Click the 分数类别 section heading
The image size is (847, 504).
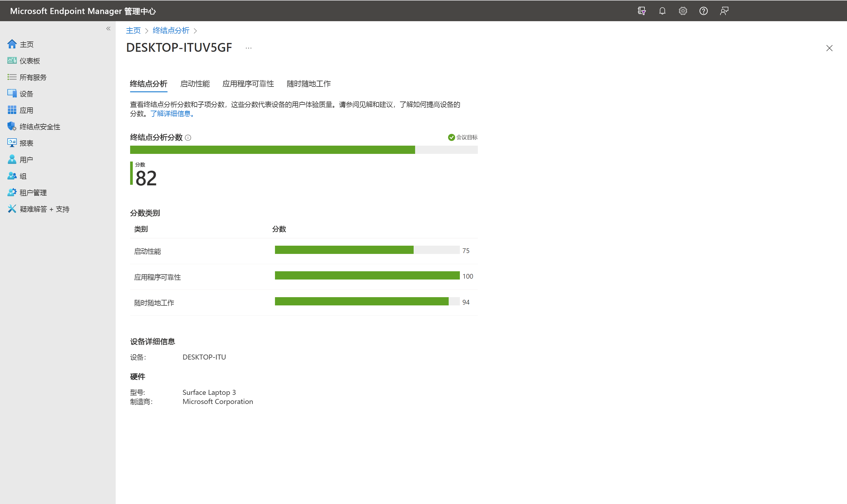pos(145,213)
